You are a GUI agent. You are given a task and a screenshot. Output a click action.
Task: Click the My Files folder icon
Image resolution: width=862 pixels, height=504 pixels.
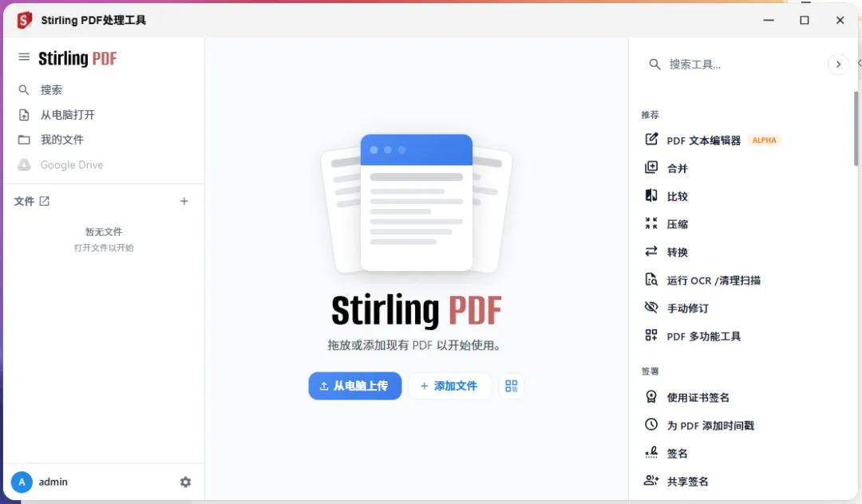click(x=24, y=140)
